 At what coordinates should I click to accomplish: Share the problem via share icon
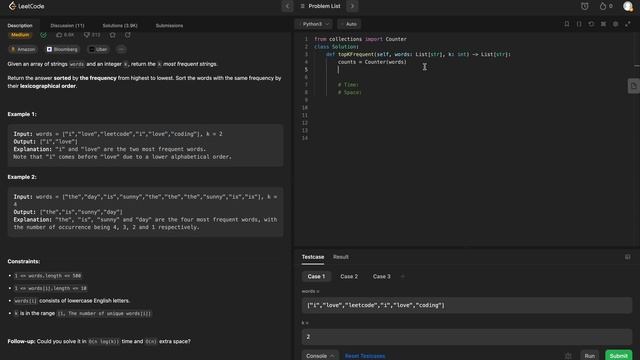[128, 35]
